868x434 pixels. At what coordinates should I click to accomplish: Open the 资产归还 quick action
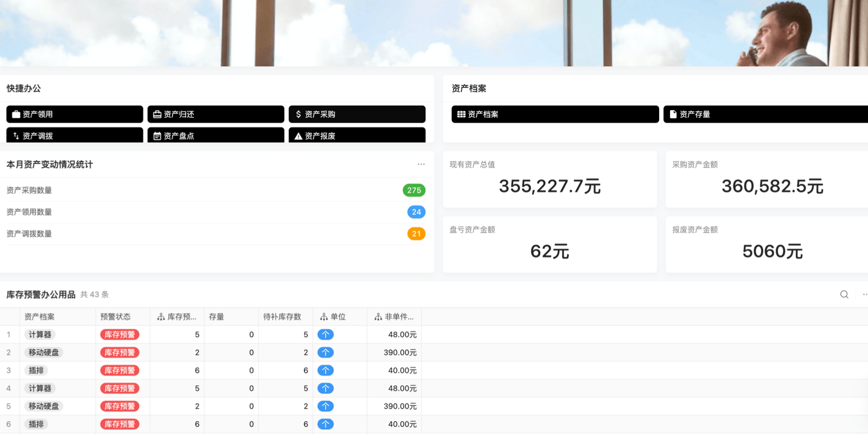pos(216,114)
